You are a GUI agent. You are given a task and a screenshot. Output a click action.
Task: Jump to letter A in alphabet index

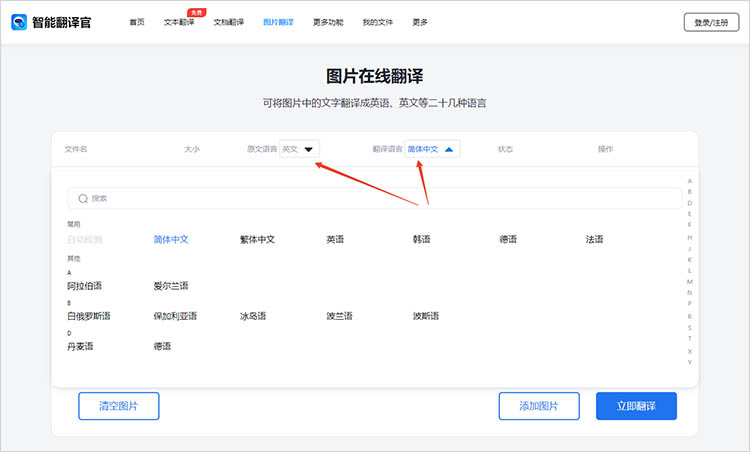[690, 181]
